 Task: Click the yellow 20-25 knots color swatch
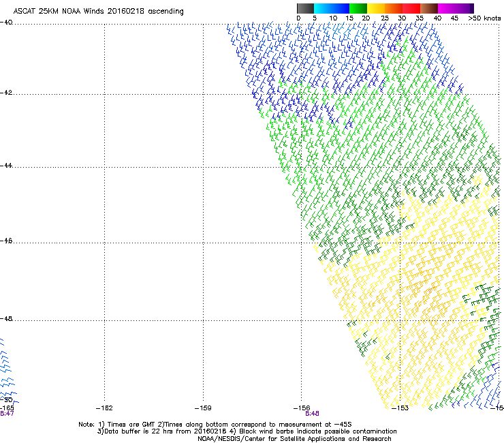click(376, 8)
